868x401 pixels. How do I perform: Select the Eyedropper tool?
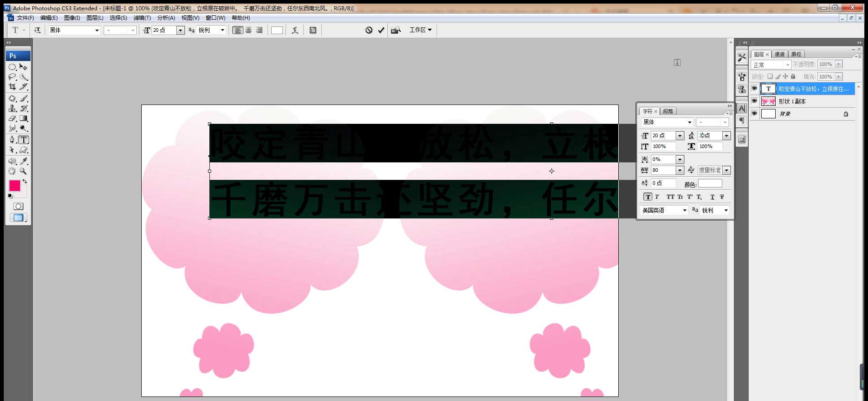pyautogui.click(x=23, y=161)
